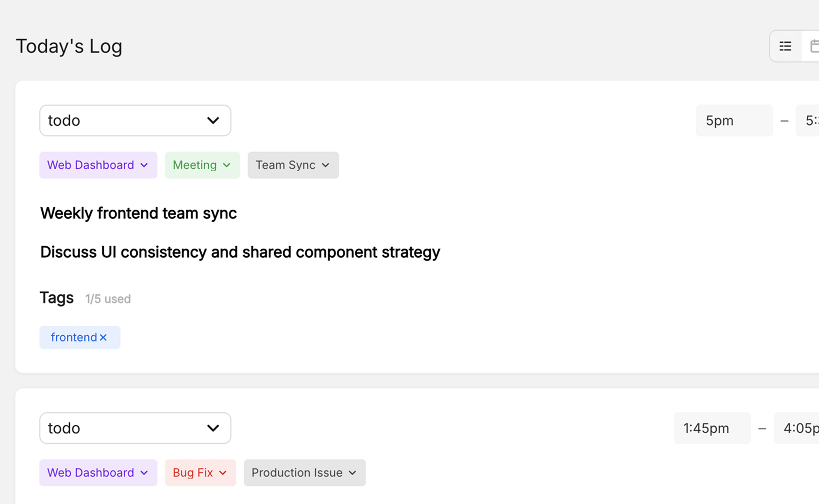The image size is (819, 504).
Task: Click the Tags section heading
Action: pos(57,298)
